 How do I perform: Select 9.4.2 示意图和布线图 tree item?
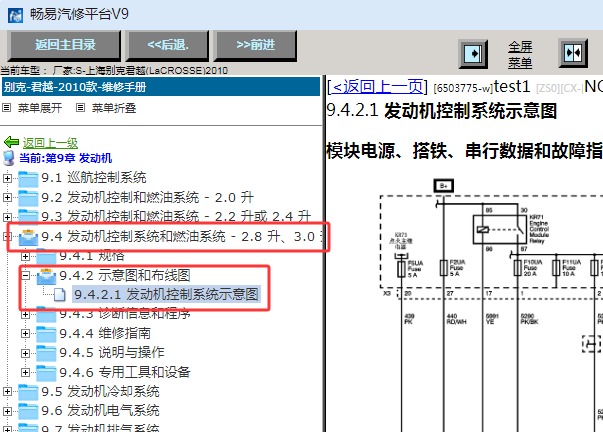[x=125, y=275]
